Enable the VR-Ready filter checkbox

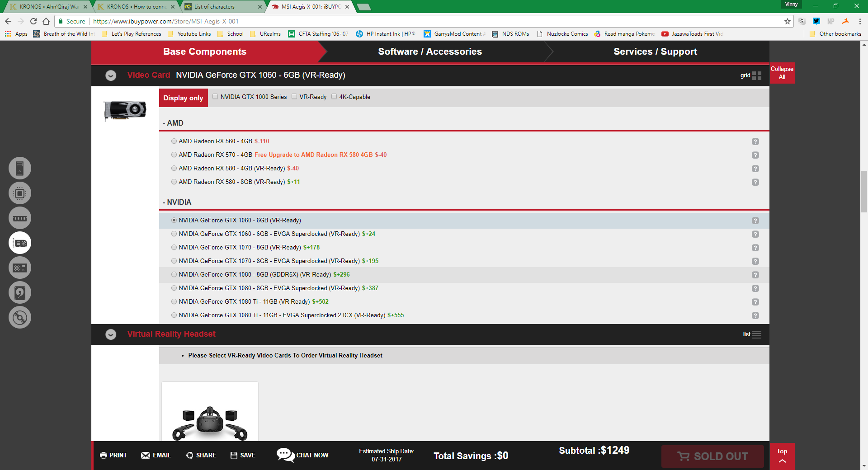coord(294,97)
